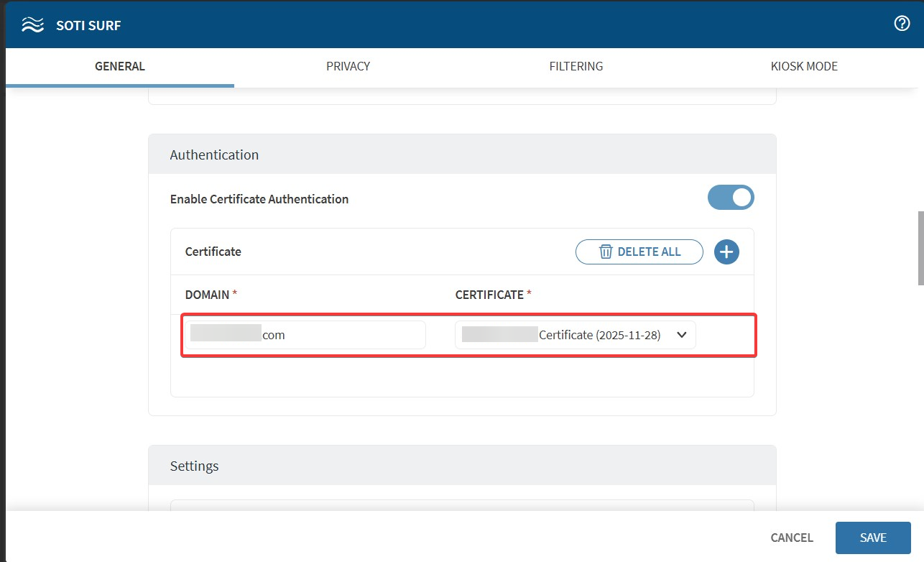This screenshot has height=562, width=924.
Task: Click the CANCEL link
Action: click(791, 538)
